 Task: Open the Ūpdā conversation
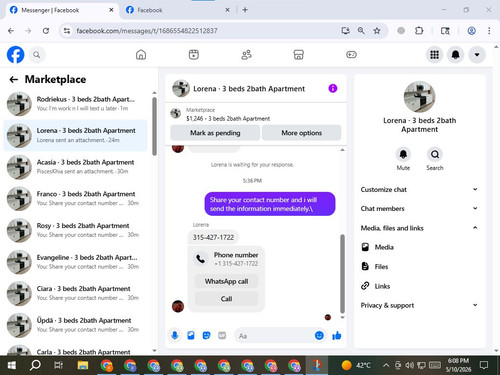tap(76, 325)
